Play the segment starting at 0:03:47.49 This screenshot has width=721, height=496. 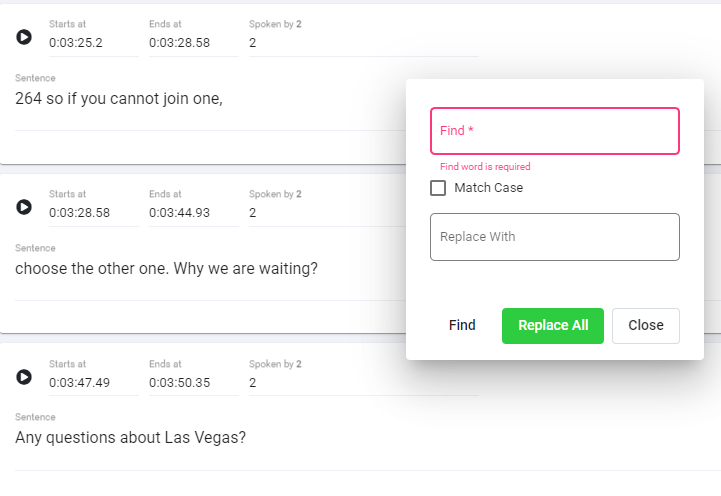click(x=24, y=377)
